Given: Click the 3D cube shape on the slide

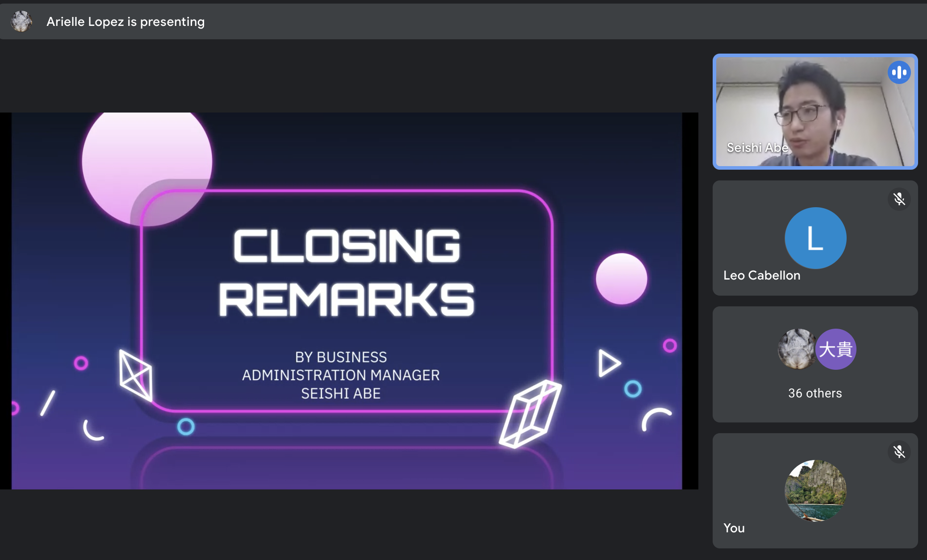Looking at the screenshot, I should (530, 413).
